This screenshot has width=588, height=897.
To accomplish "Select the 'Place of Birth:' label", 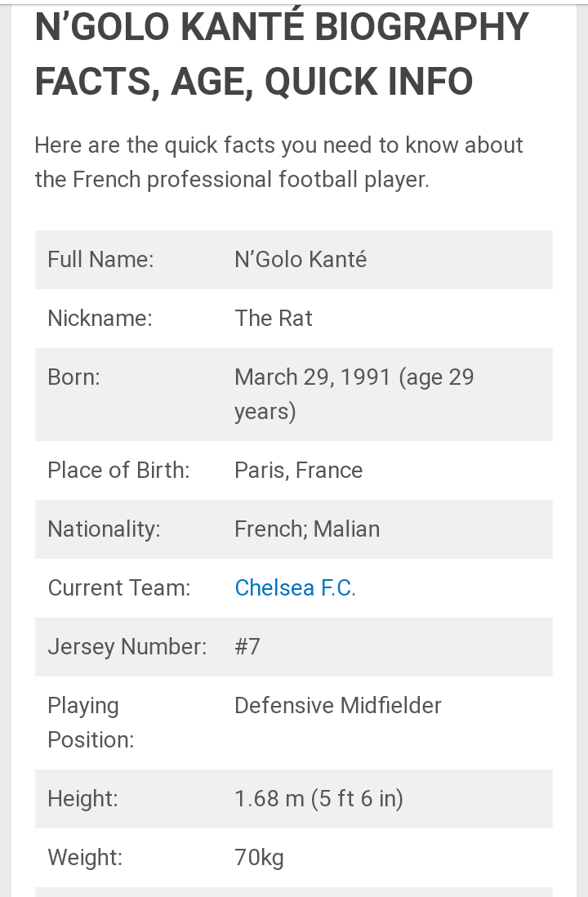I will [x=118, y=471].
